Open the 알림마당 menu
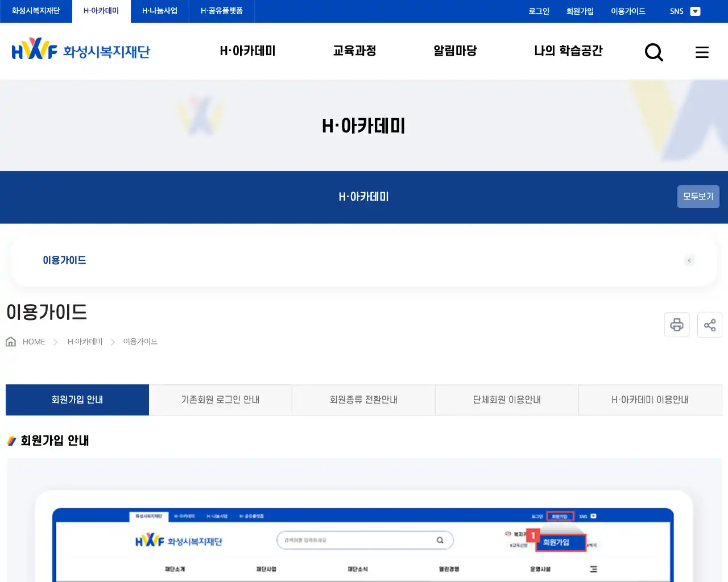The width and height of the screenshot is (728, 582). click(454, 51)
